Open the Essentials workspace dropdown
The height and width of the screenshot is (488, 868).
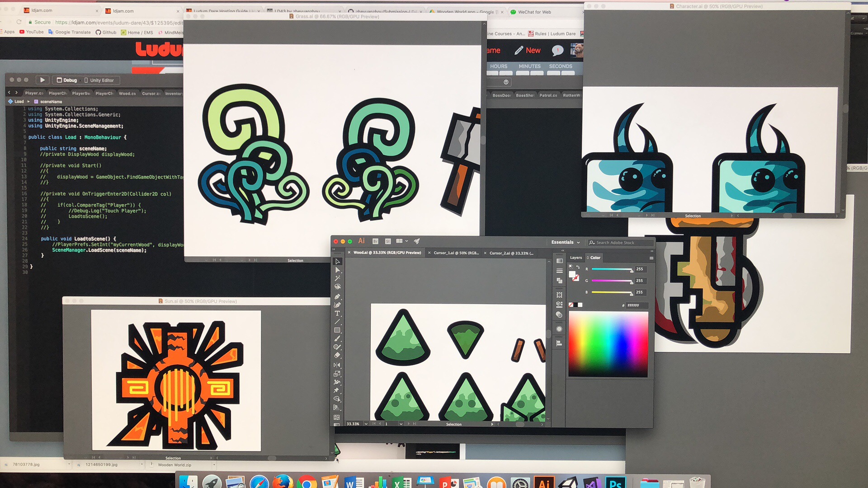coord(565,242)
